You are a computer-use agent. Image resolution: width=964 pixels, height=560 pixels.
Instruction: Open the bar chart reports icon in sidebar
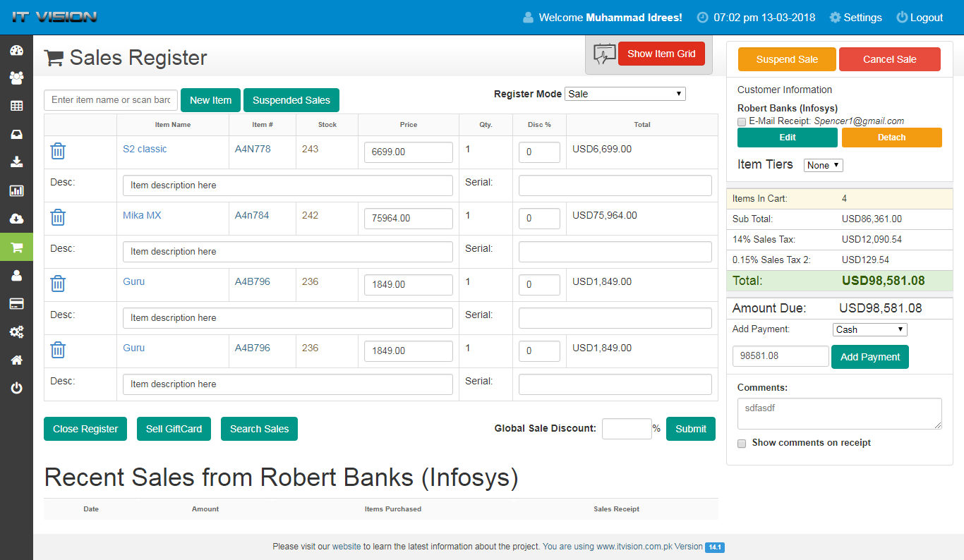point(16,190)
